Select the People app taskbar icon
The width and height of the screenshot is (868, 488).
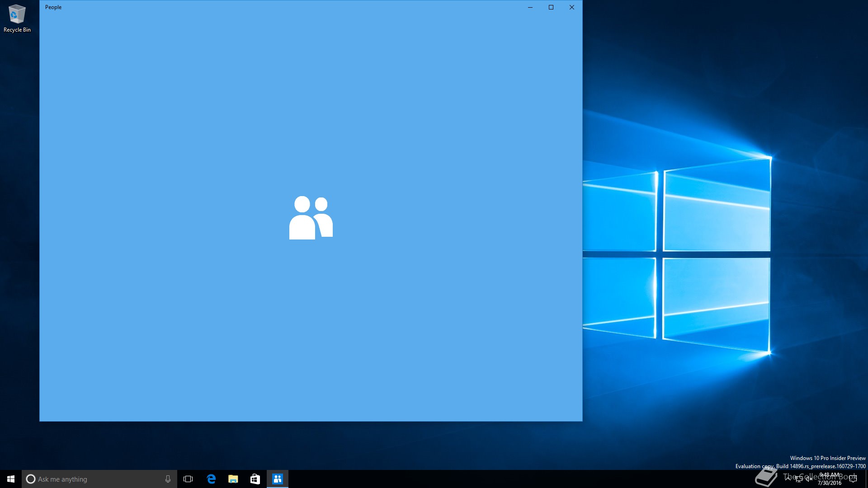[278, 479]
